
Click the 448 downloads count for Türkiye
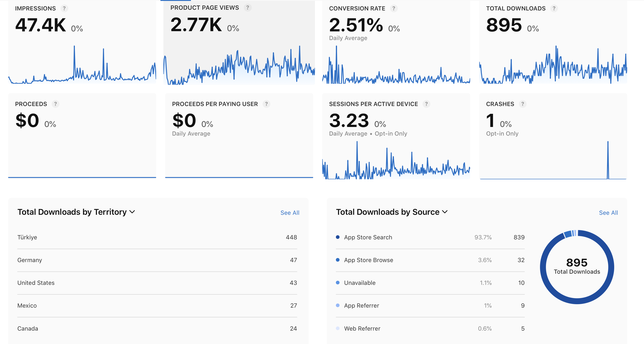pyautogui.click(x=291, y=237)
